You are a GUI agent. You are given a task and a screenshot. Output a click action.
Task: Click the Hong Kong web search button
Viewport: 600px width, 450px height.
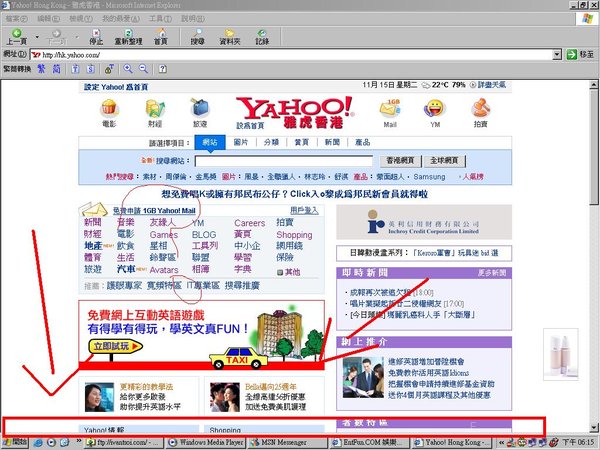(400, 161)
